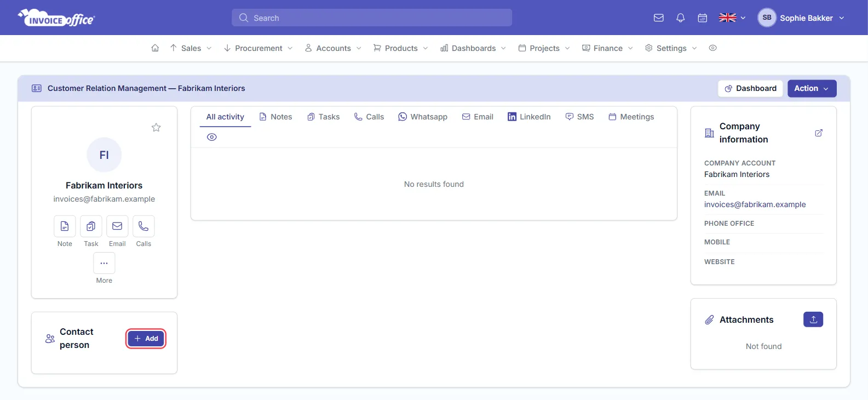Image resolution: width=868 pixels, height=400 pixels.
Task: Create a Task with the Task icon
Action: [91, 226]
